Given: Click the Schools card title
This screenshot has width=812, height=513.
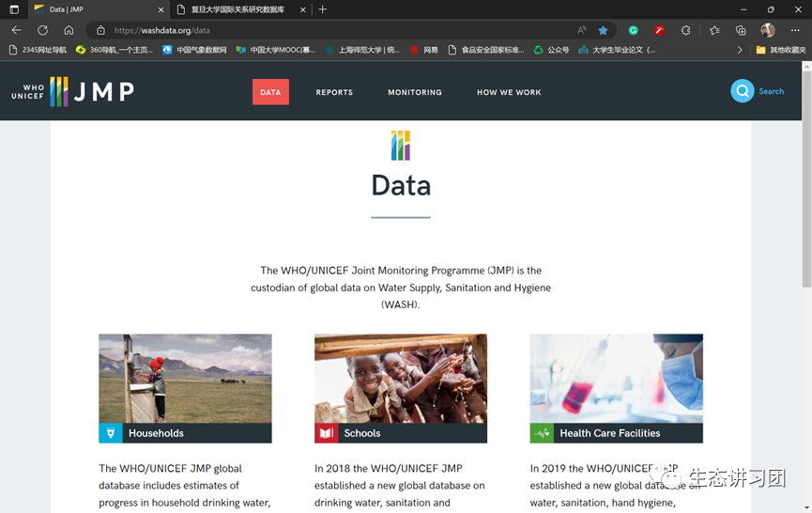Looking at the screenshot, I should (x=362, y=433).
